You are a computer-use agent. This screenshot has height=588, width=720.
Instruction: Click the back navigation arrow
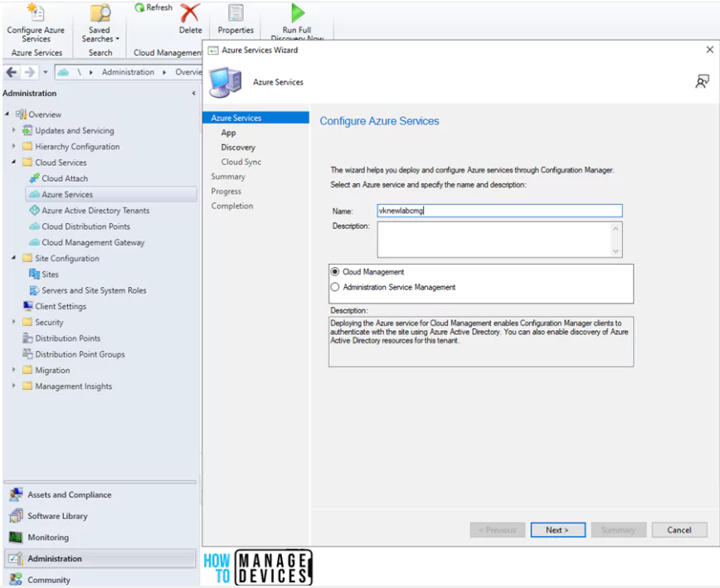point(12,72)
